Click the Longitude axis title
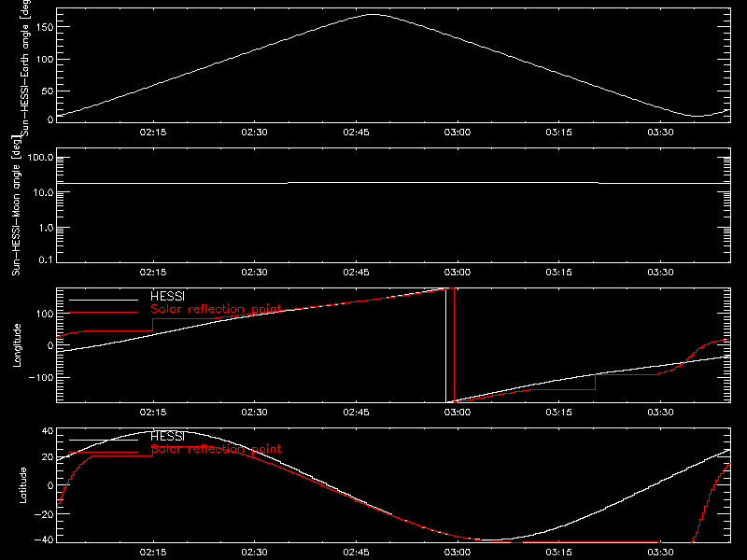 point(17,345)
